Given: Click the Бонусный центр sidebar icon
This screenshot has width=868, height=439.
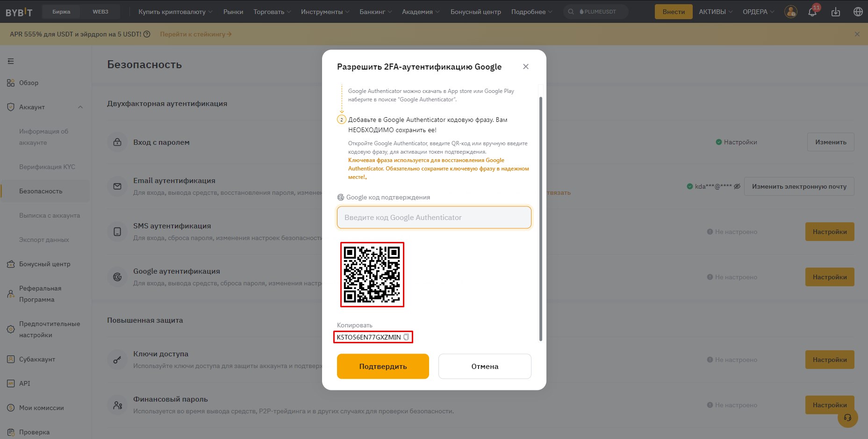Looking at the screenshot, I should (x=11, y=264).
